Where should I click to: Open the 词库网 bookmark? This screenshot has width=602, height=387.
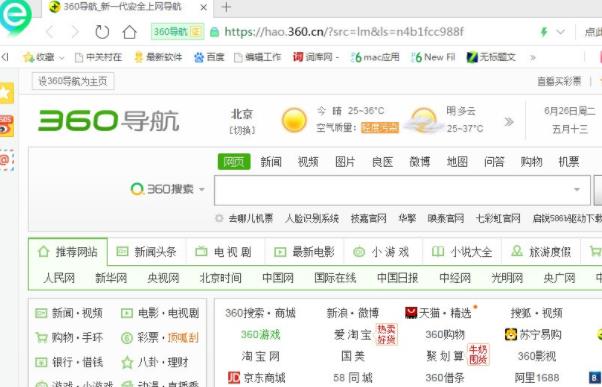pos(316,57)
